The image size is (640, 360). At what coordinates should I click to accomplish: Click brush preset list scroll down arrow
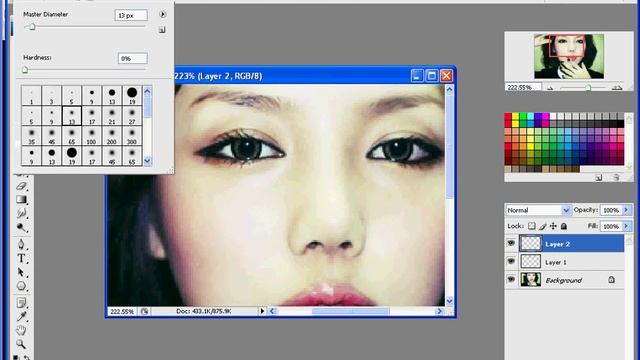(147, 161)
